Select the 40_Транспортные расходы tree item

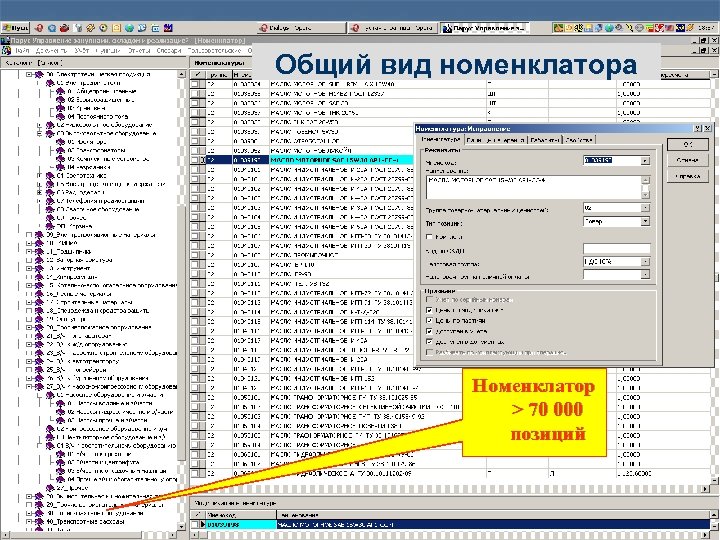[x=85, y=522]
